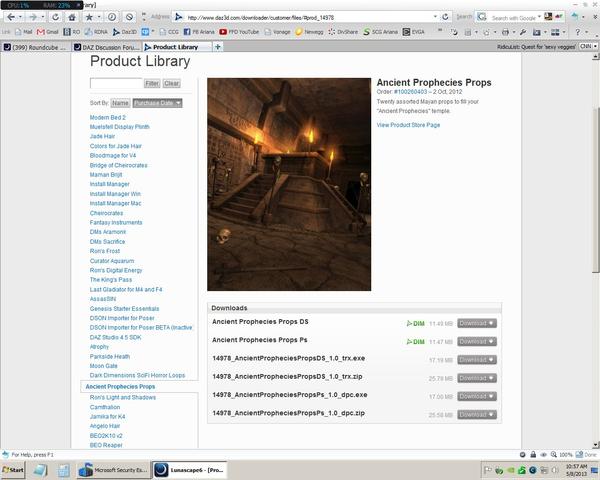Go forward with the forward arrow button
600x480 pixels.
[33, 17]
